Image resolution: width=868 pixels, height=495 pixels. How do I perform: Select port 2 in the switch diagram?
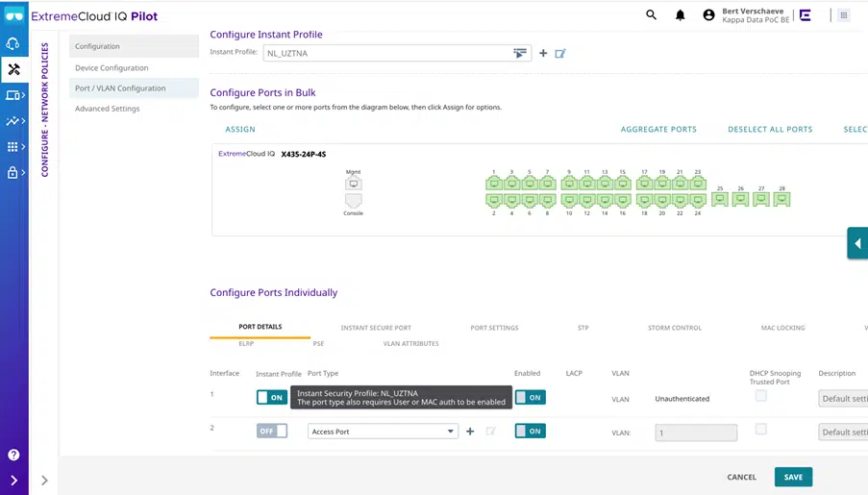[494, 200]
